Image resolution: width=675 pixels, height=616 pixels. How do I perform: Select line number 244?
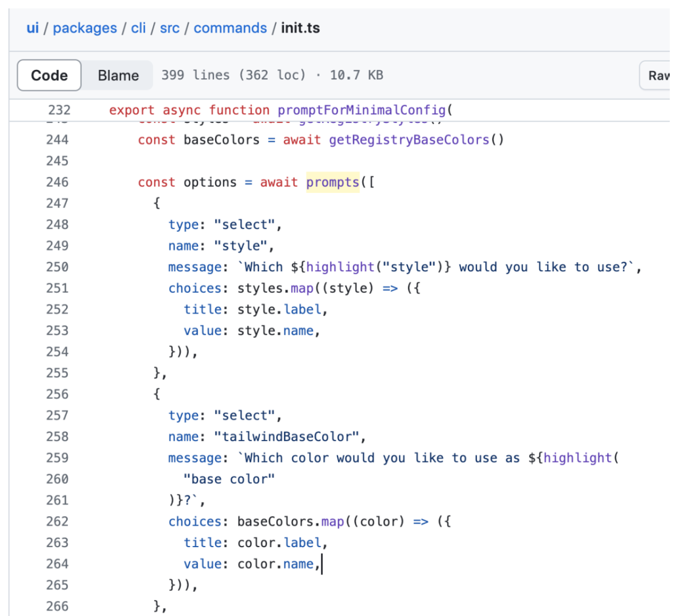(57, 140)
